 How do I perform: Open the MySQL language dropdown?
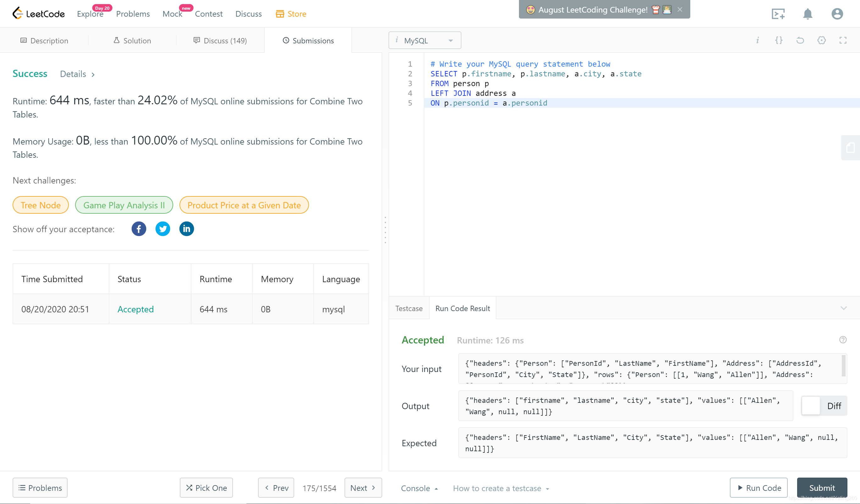pos(425,41)
